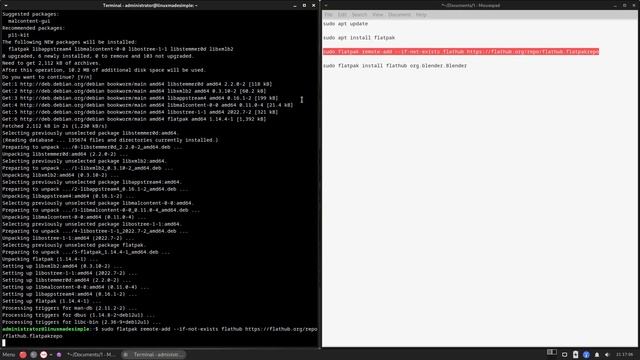The image size is (640, 360).
Task: Click the 'sudo apt install flatpak' line
Action: [x=359, y=38]
